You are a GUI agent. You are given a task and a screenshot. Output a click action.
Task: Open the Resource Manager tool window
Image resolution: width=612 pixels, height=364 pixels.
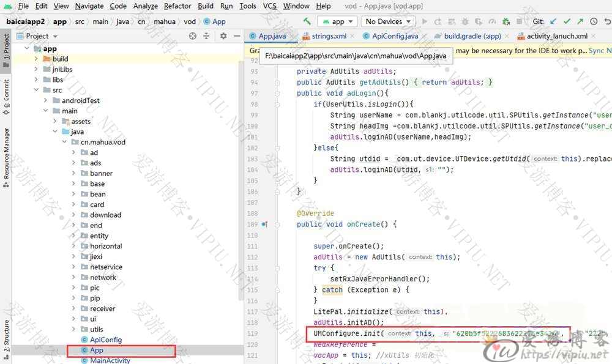click(x=6, y=157)
